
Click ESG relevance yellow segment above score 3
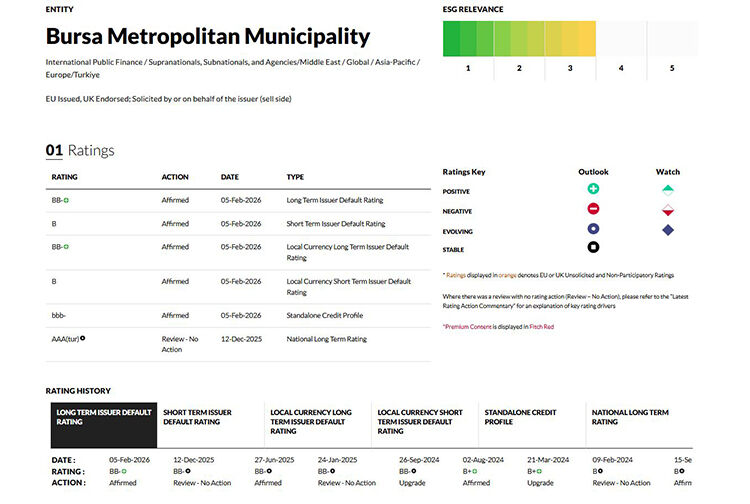(x=570, y=39)
